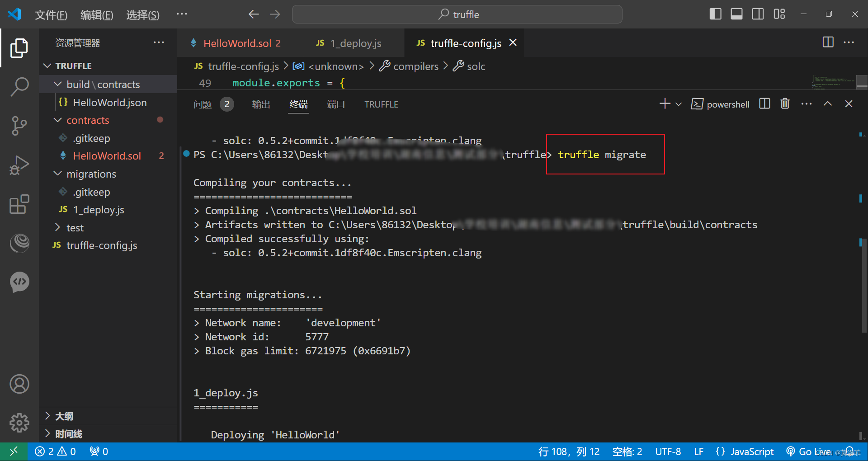Click the compilers breadcrumb item
868x461 pixels.
[x=409, y=66]
